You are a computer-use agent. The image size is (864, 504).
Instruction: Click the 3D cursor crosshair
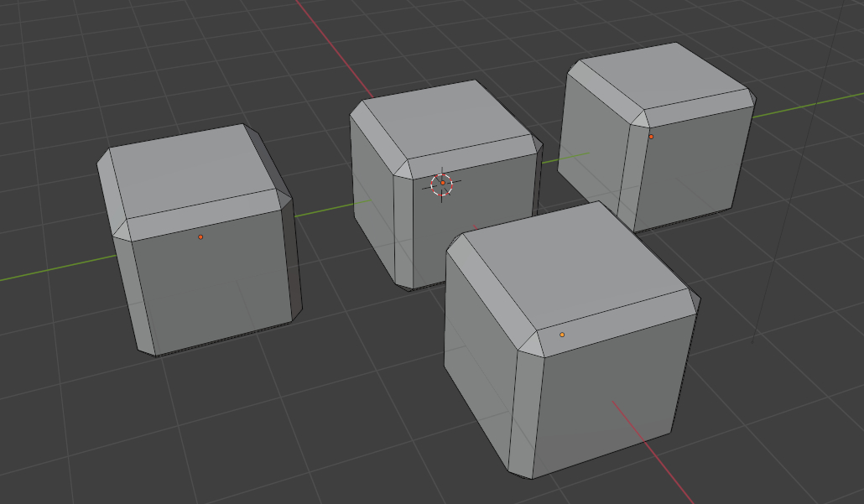tap(442, 184)
